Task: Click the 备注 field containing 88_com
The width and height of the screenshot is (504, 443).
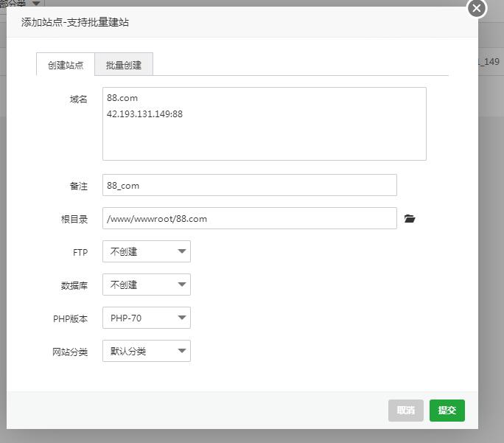Action: click(249, 185)
